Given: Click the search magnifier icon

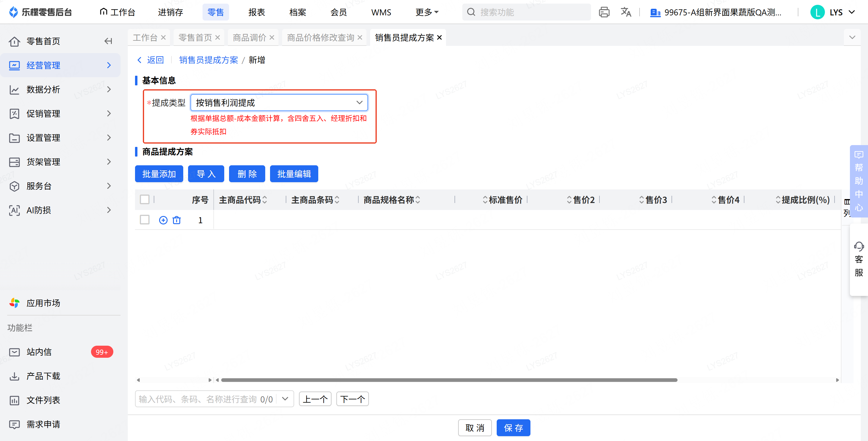Looking at the screenshot, I should coord(471,12).
